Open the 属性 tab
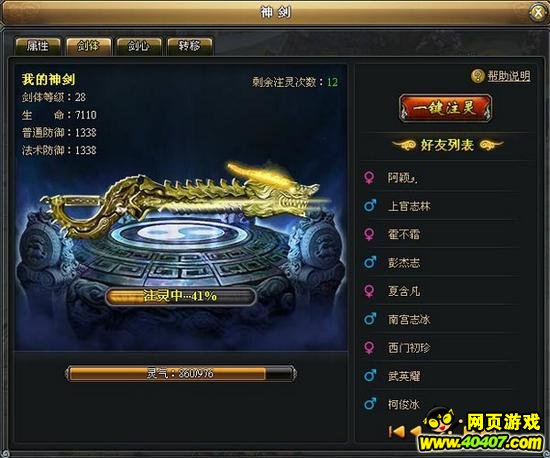 (38, 46)
